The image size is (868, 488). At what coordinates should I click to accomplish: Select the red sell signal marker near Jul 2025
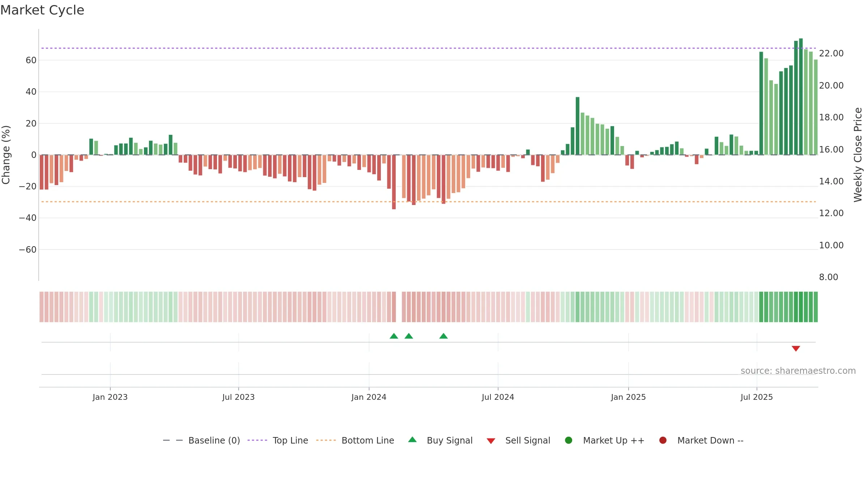pos(796,348)
